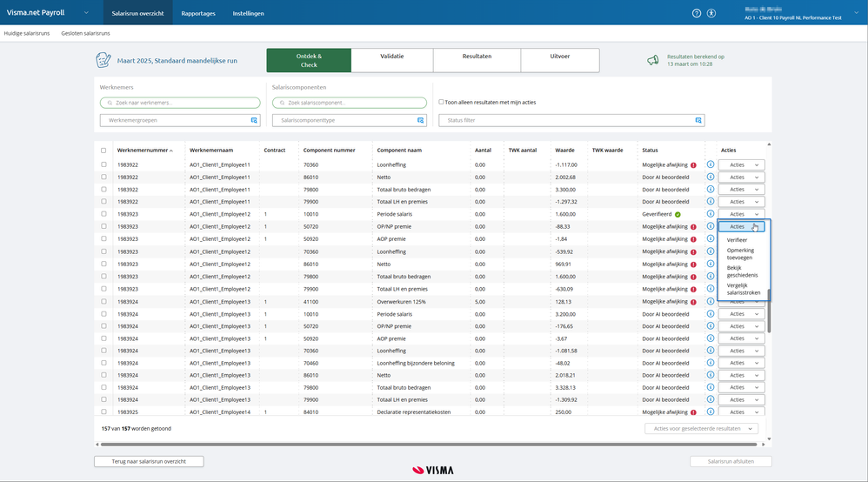
Task: Open the accessibility icon in header
Action: (711, 13)
